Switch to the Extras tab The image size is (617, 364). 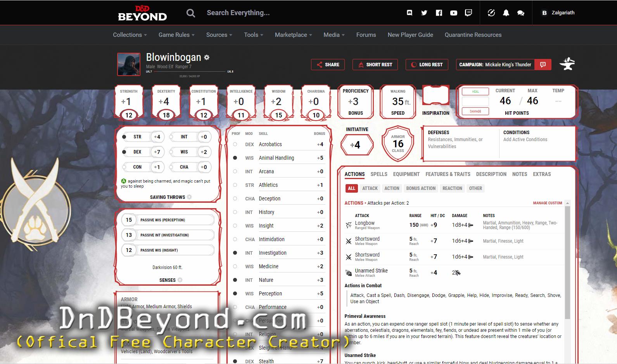pos(542,174)
